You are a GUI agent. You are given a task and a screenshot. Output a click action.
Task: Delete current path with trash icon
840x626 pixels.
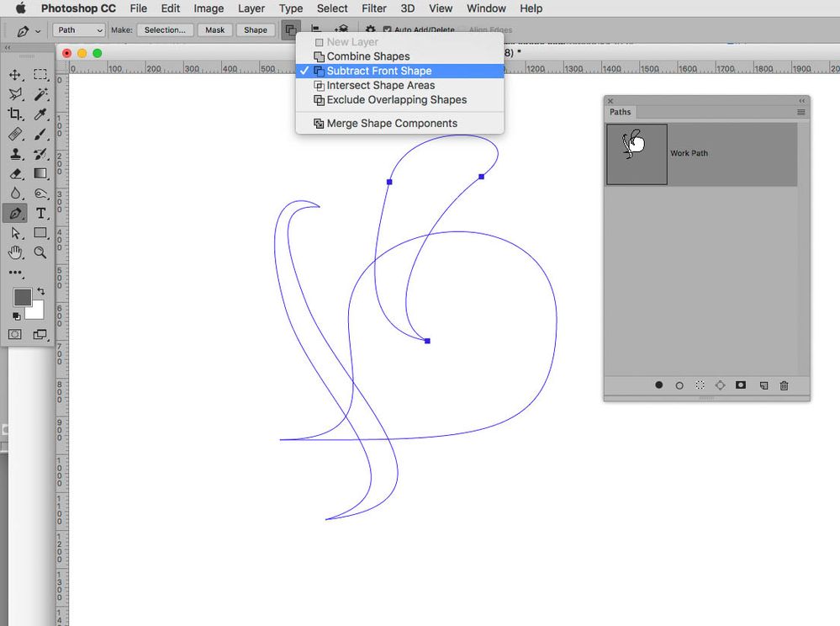coord(785,385)
